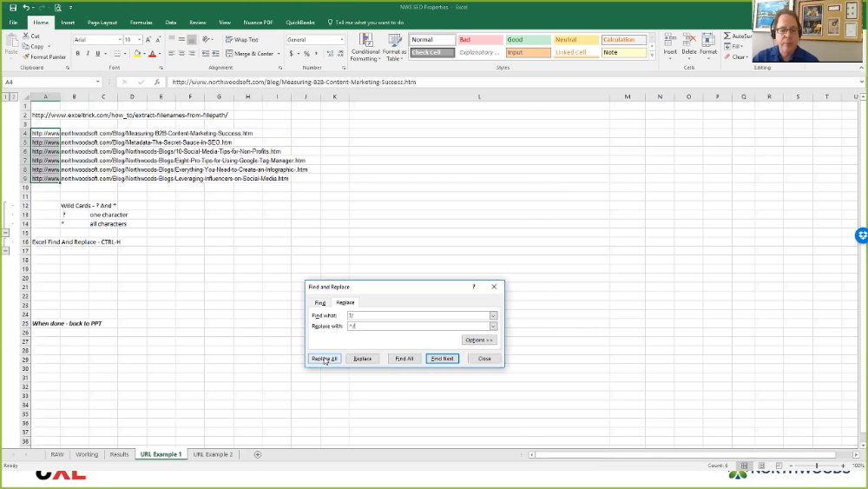Toggle Italic formatting

[x=88, y=54]
